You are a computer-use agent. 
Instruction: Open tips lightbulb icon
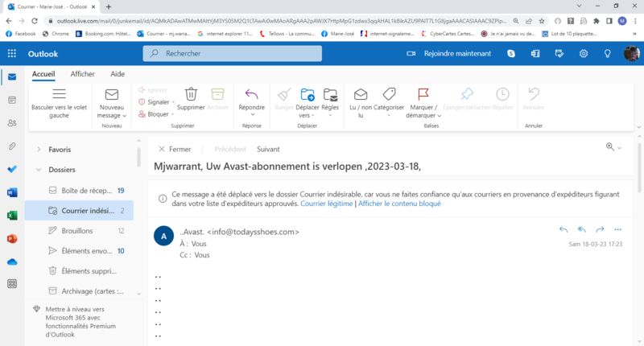pos(607,53)
